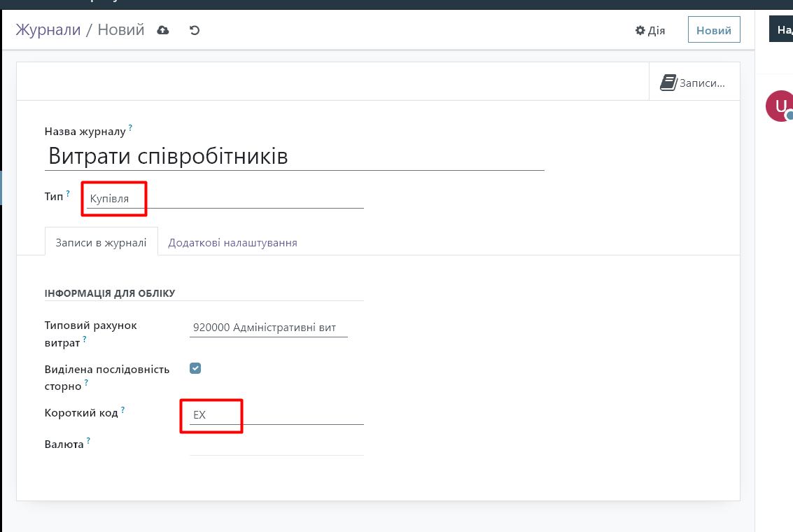The width and height of the screenshot is (793, 532).
Task: Click help icon next to Тип
Action: tap(69, 193)
